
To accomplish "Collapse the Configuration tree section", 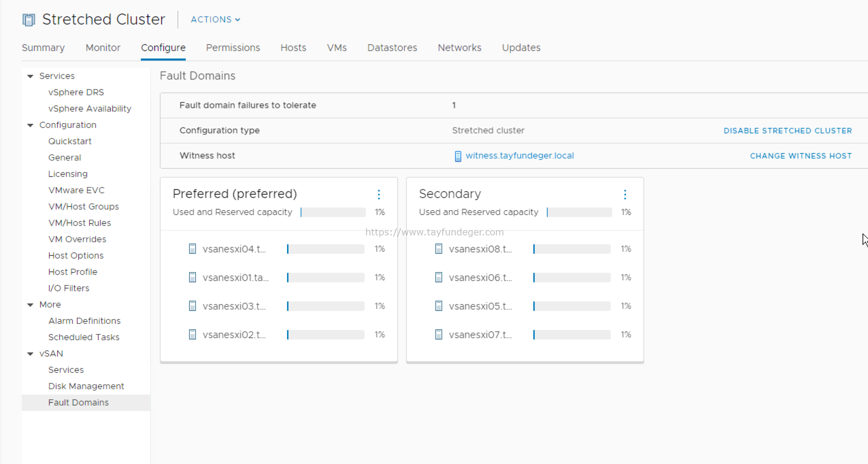I will 30,125.
